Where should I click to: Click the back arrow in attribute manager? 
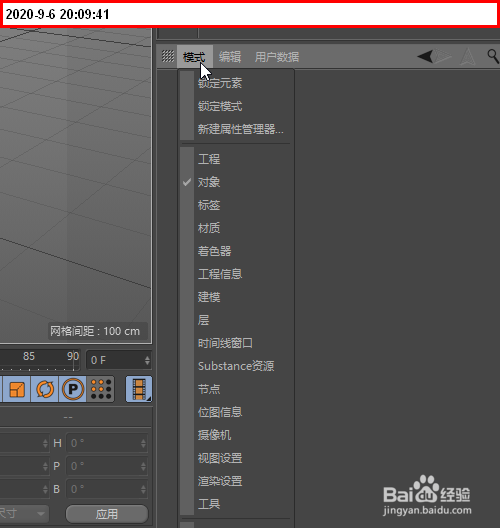click(425, 57)
